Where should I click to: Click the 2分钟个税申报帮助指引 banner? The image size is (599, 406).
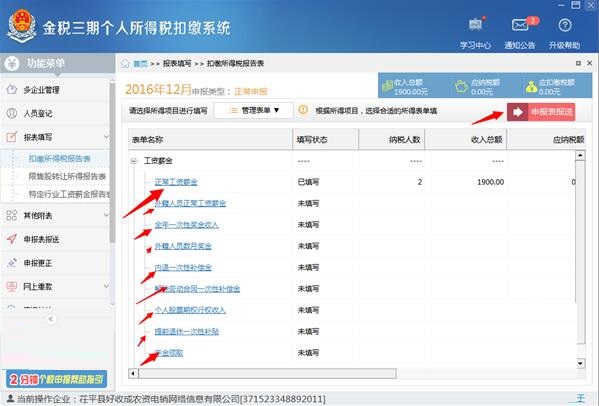pyautogui.click(x=56, y=379)
